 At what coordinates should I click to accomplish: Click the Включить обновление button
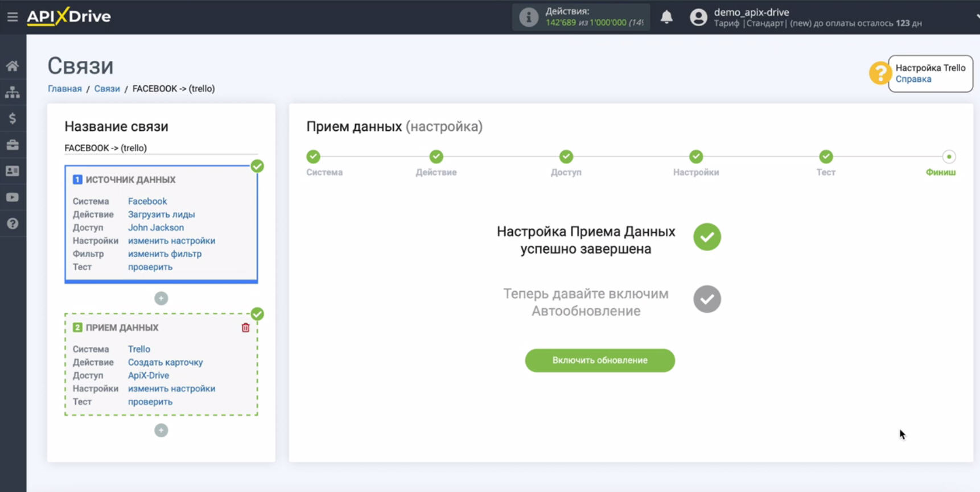coord(600,360)
